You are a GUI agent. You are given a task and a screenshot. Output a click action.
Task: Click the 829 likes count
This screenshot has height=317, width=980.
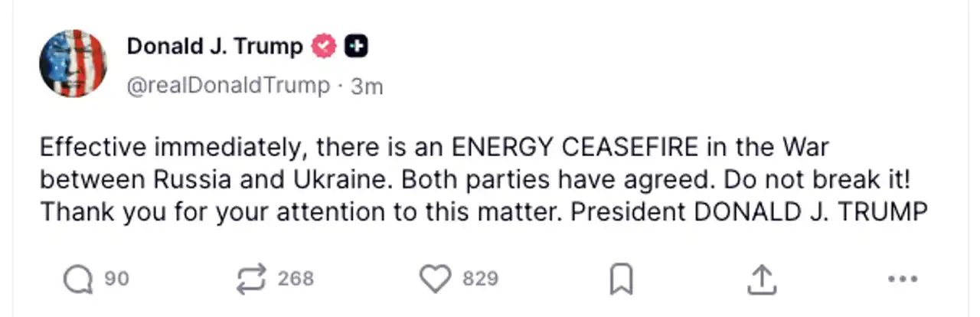click(480, 279)
